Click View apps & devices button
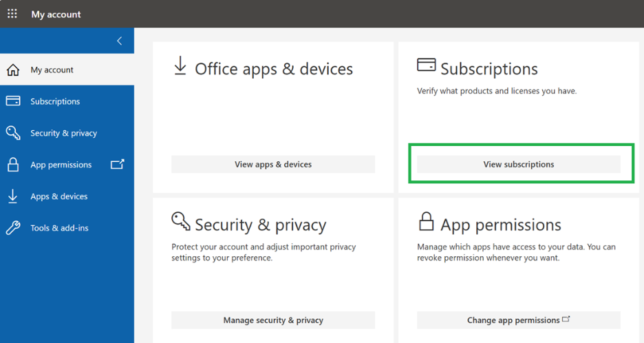This screenshot has width=644, height=343. pyautogui.click(x=273, y=164)
